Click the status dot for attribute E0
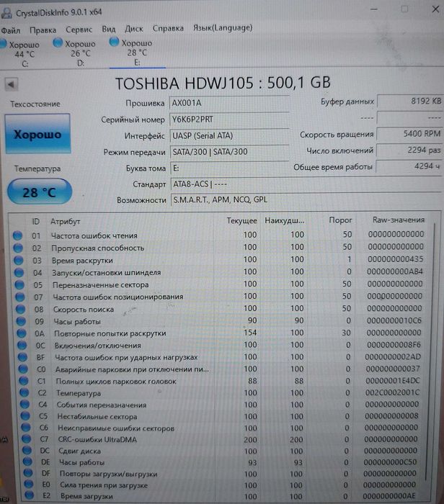The height and width of the screenshot is (504, 444). tap(29, 484)
